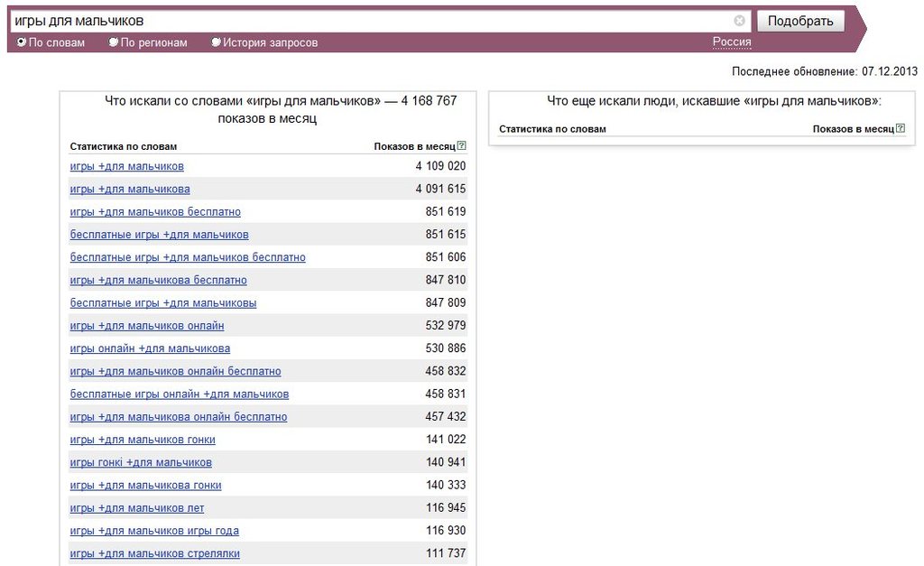Viewport: 924px width, 566px height.
Task: Open link 'игры +для мальчикова бесплатно'
Action: 159,280
